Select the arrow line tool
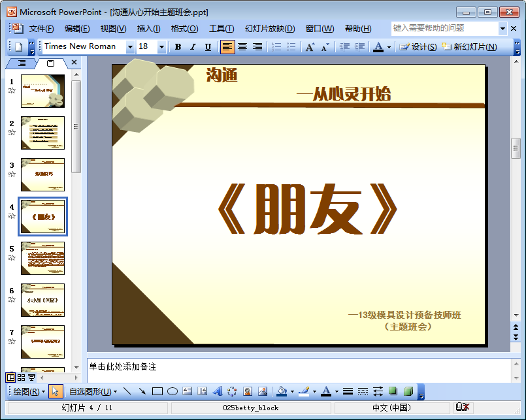The image size is (526, 420). point(142,391)
